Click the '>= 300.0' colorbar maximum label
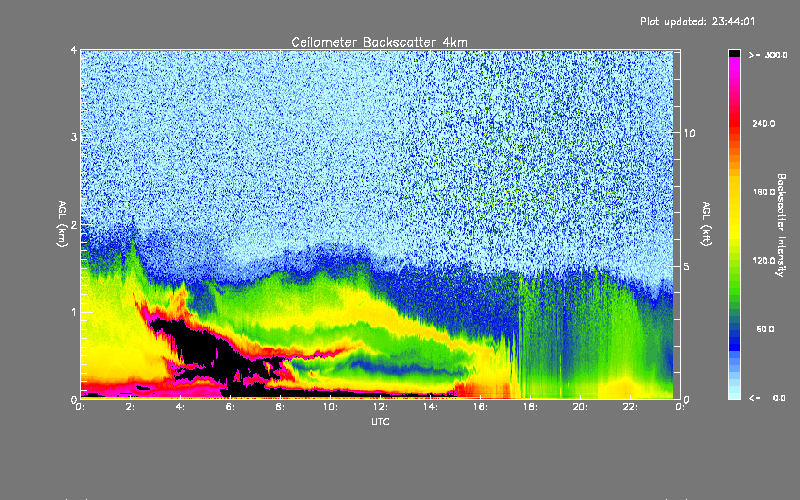Image resolution: width=800 pixels, height=500 pixels. (768, 55)
